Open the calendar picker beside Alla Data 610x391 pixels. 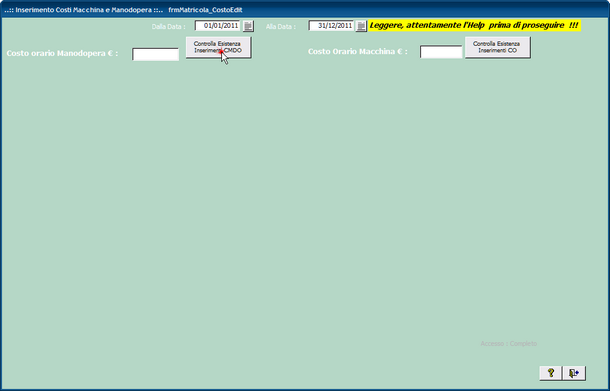[x=361, y=26]
